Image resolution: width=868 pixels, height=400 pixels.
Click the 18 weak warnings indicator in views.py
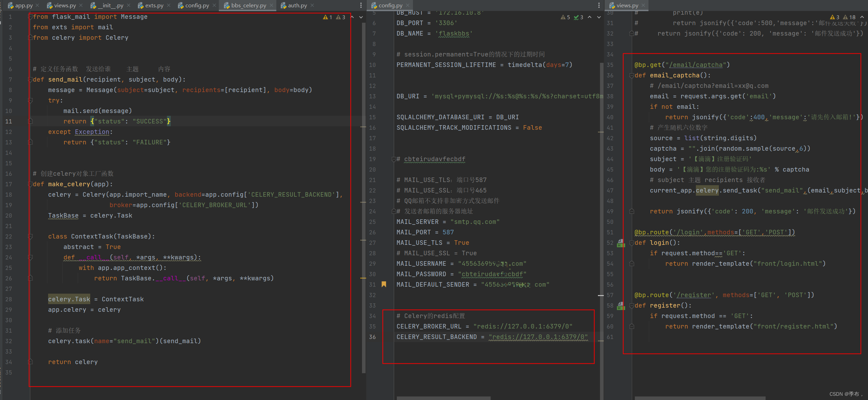click(849, 17)
